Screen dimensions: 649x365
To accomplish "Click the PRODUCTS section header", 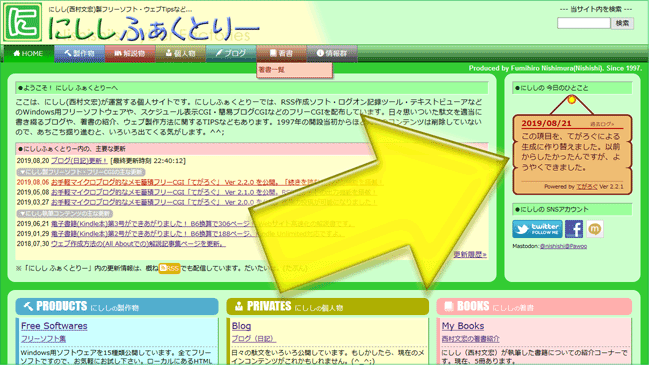I will 117,306.
